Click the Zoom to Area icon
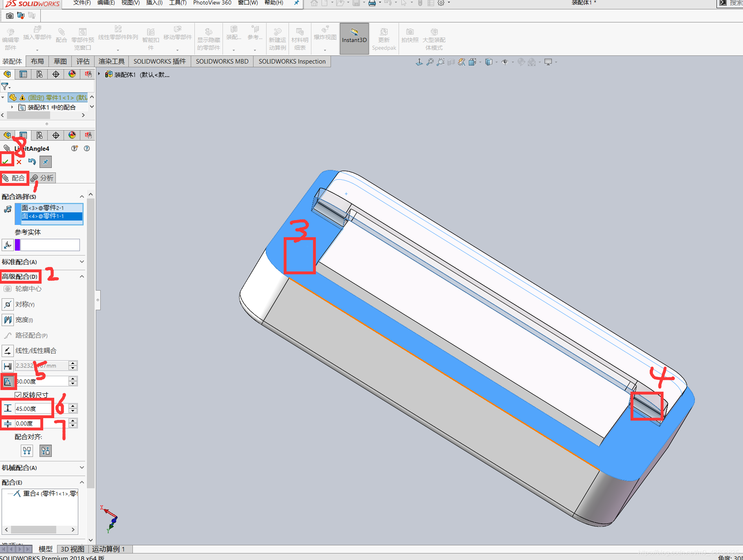 click(441, 62)
